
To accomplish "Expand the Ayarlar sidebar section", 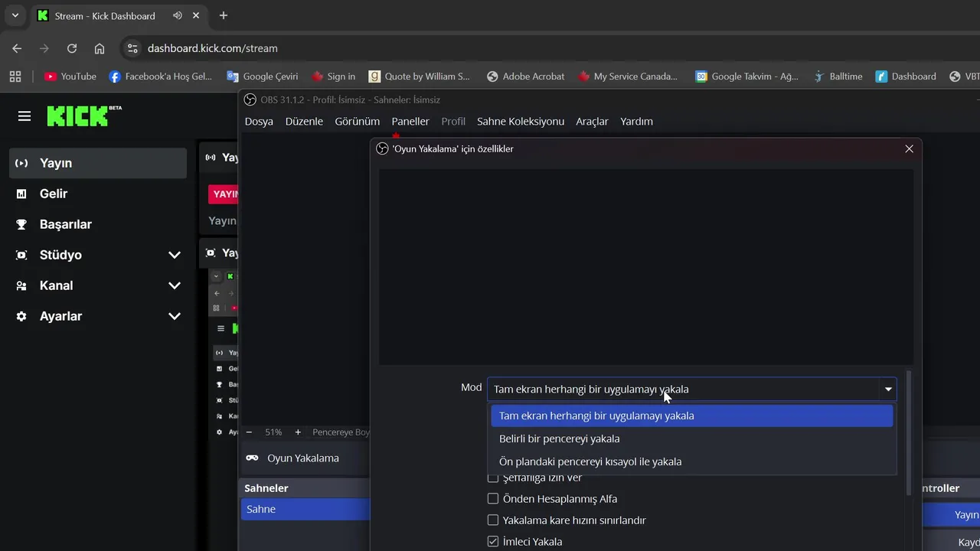I will (x=175, y=316).
